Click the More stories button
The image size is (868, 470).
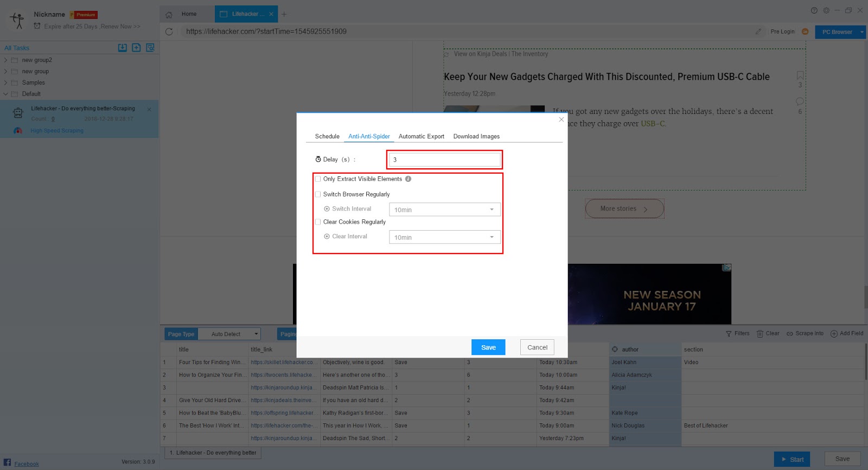point(624,208)
